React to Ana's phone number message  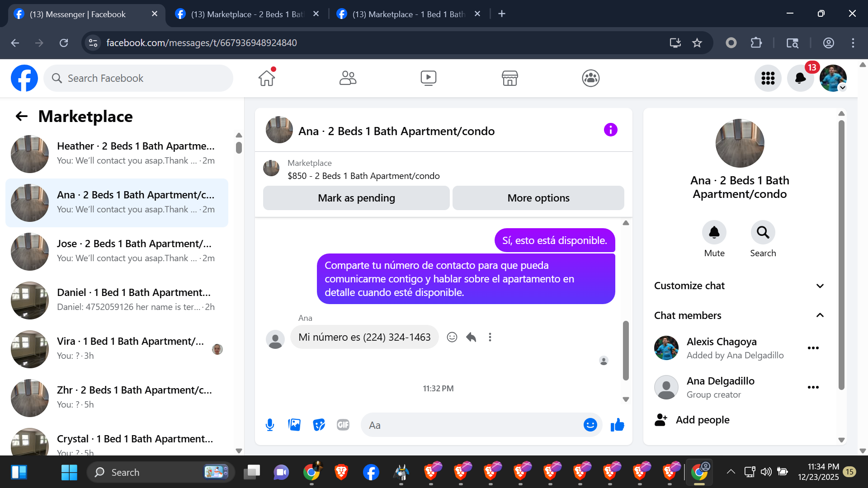(x=452, y=337)
